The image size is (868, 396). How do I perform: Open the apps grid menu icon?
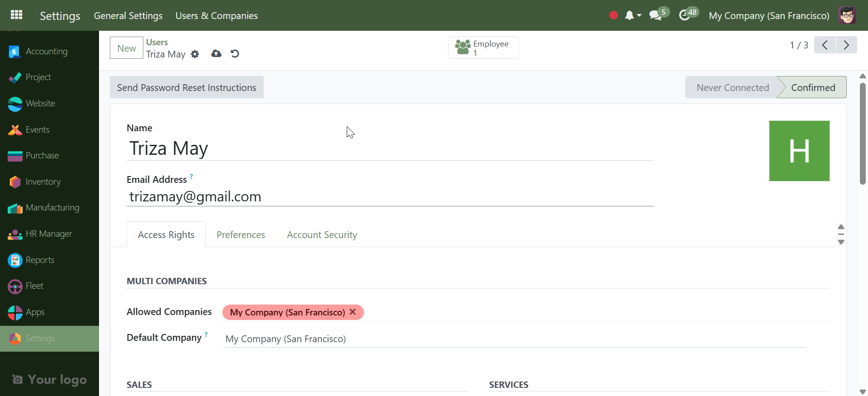(16, 15)
